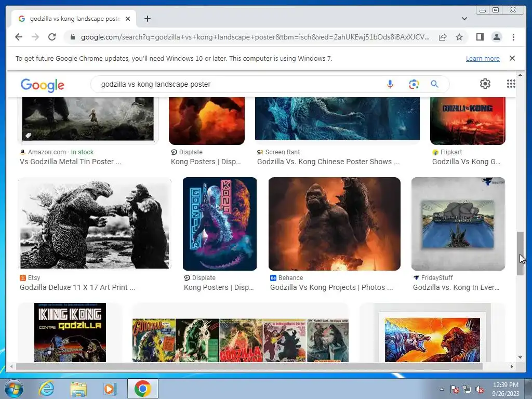532x399 pixels.
Task: Start voice search with the microphone
Action: 390,84
